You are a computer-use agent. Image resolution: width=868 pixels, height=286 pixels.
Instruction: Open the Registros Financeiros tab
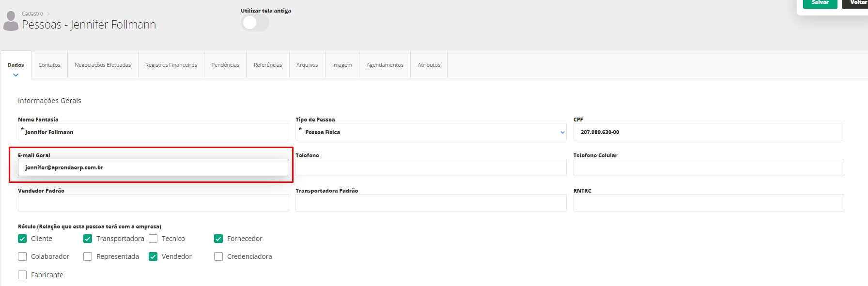point(171,65)
